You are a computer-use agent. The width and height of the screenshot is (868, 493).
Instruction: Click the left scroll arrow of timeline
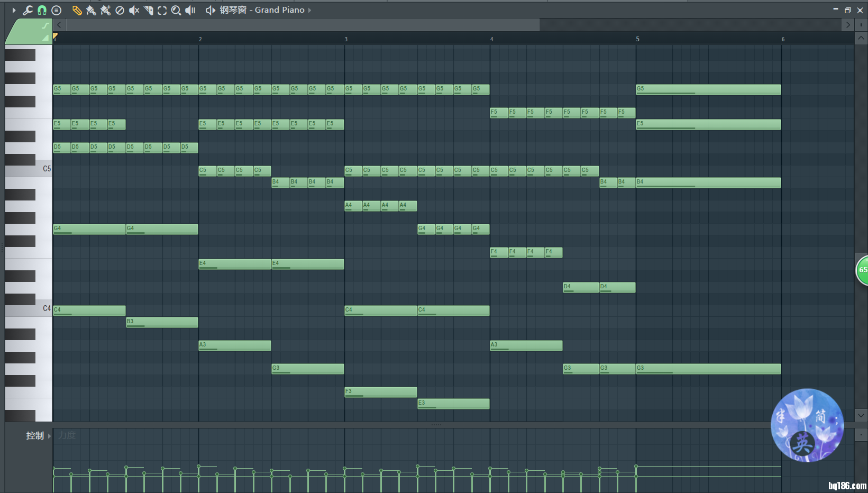59,25
